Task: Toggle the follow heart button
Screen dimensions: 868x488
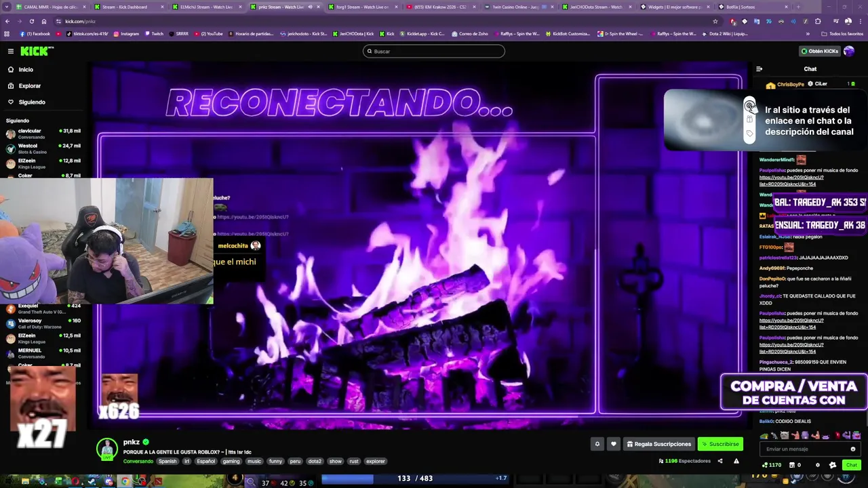Action: point(613,444)
